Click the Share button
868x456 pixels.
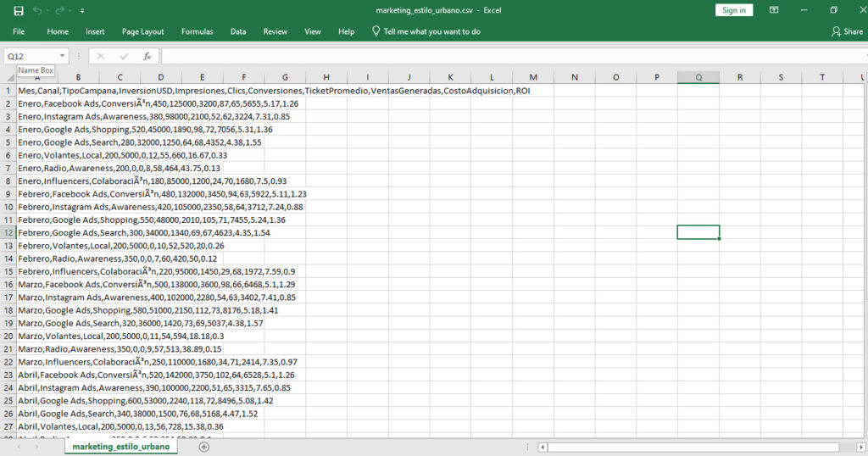coord(847,31)
